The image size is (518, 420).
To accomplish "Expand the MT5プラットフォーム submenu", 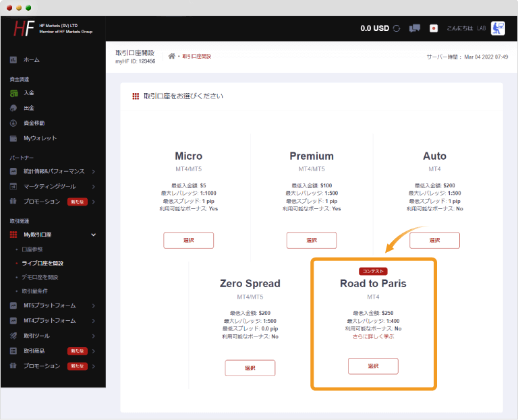I will tap(93, 306).
